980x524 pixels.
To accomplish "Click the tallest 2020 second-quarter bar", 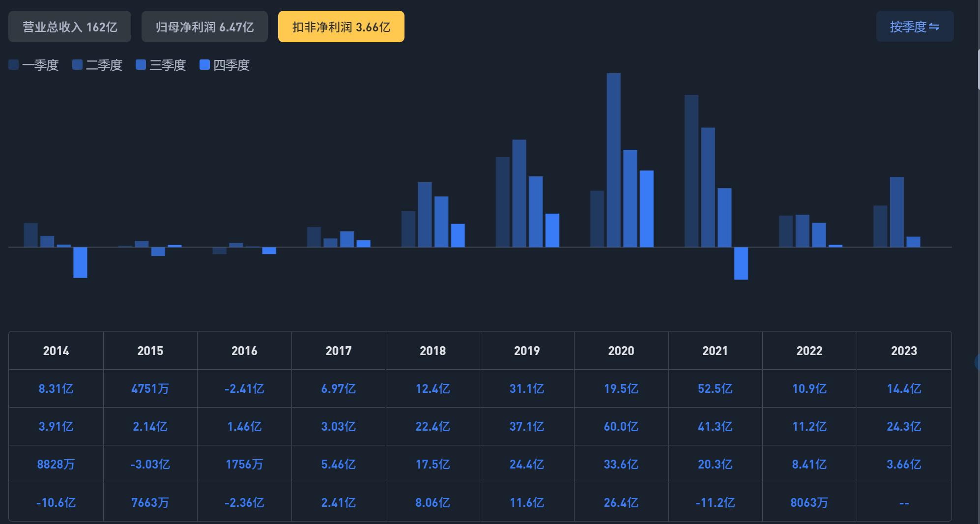I will coord(614,160).
